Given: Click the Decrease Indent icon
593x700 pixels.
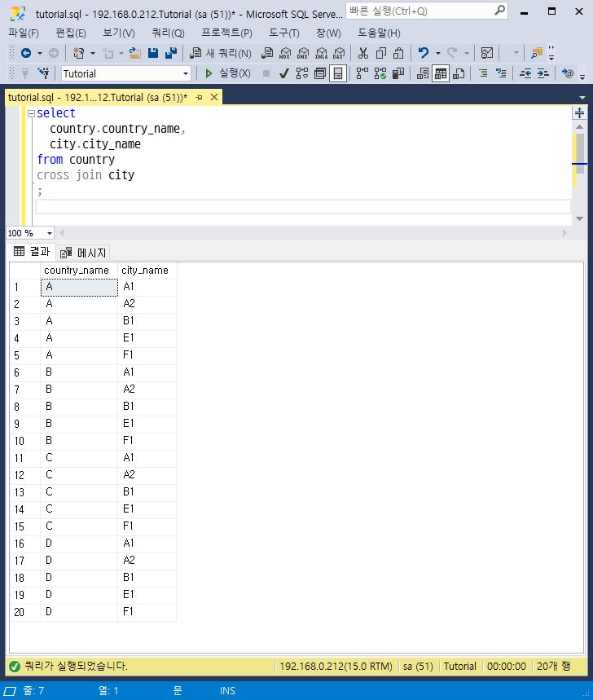Looking at the screenshot, I should (525, 73).
